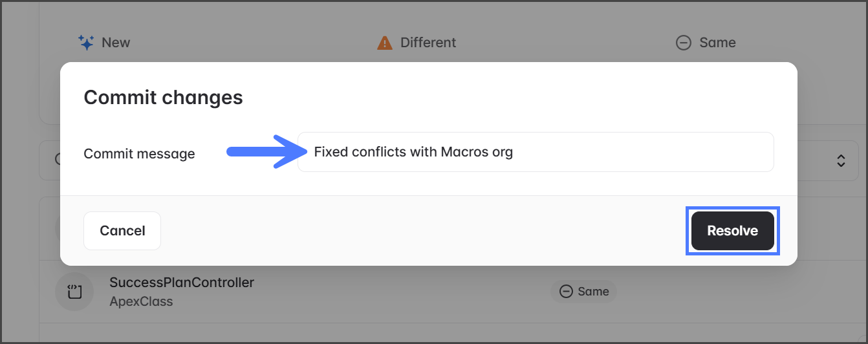This screenshot has height=344, width=868.
Task: Click the Commit changes dialog heading
Action: click(164, 97)
